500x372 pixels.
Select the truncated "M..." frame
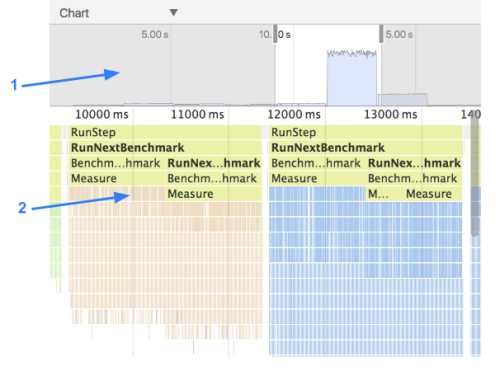pos(384,194)
